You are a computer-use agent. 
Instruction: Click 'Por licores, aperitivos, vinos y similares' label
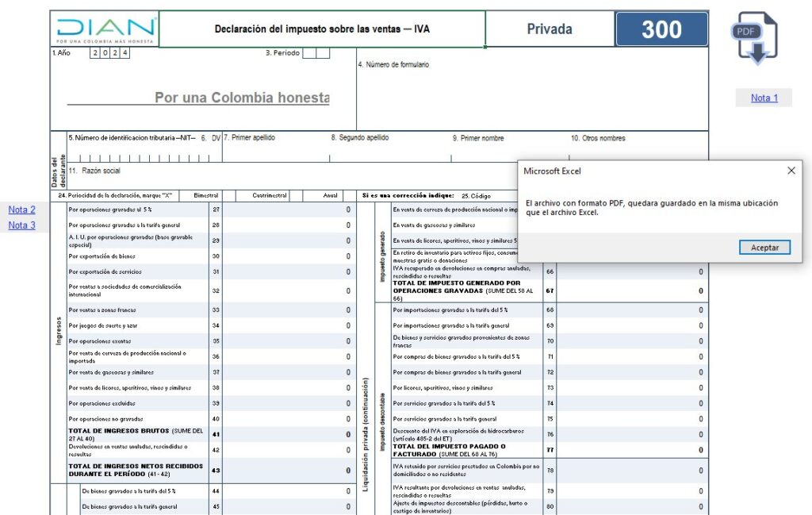click(x=442, y=387)
